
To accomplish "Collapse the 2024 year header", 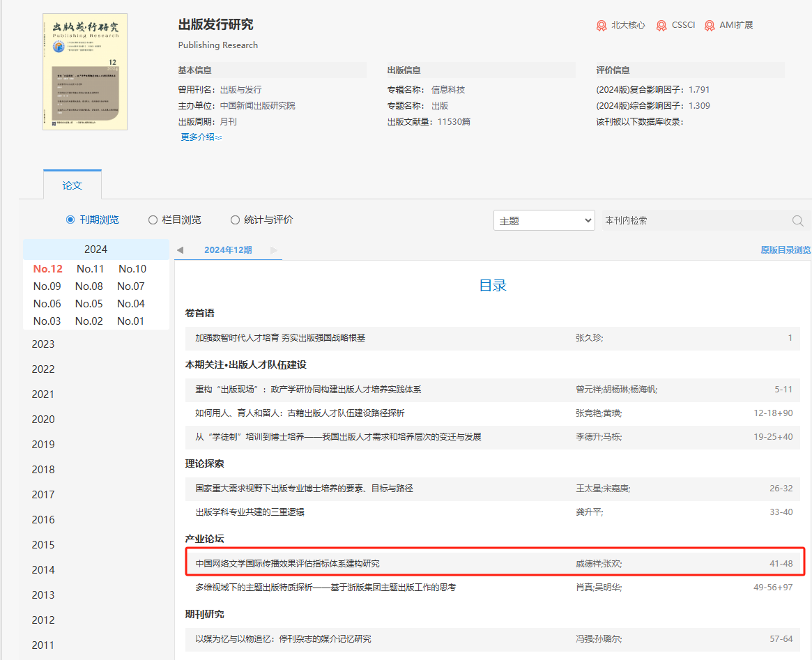I will (x=95, y=250).
